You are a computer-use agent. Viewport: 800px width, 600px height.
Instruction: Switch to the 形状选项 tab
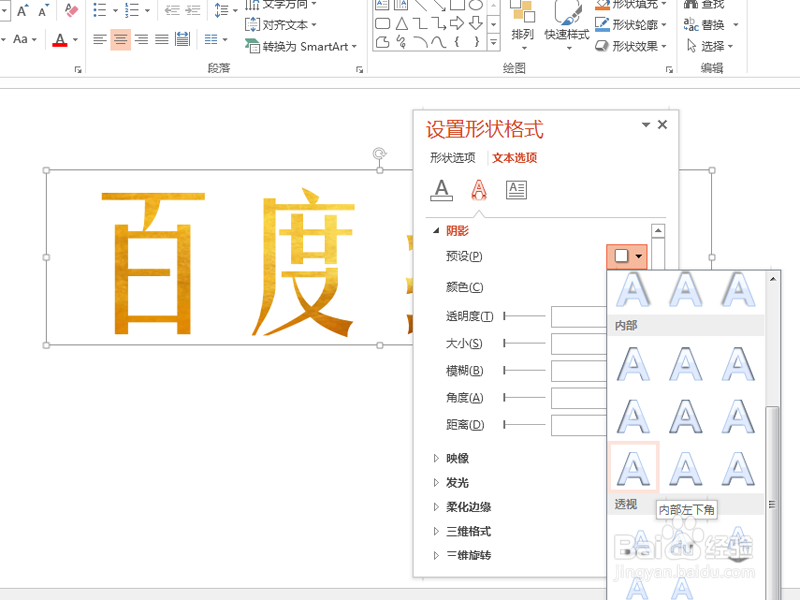(x=453, y=158)
